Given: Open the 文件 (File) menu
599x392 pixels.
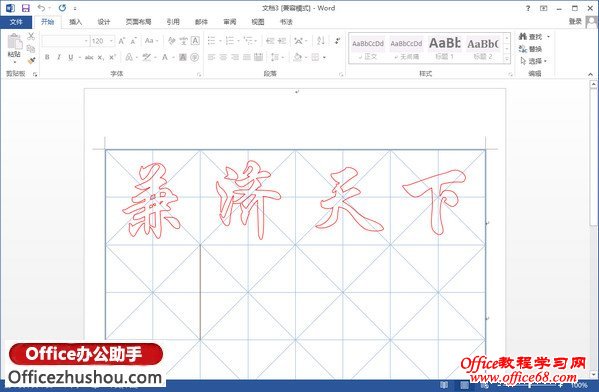Looking at the screenshot, I should (16, 22).
